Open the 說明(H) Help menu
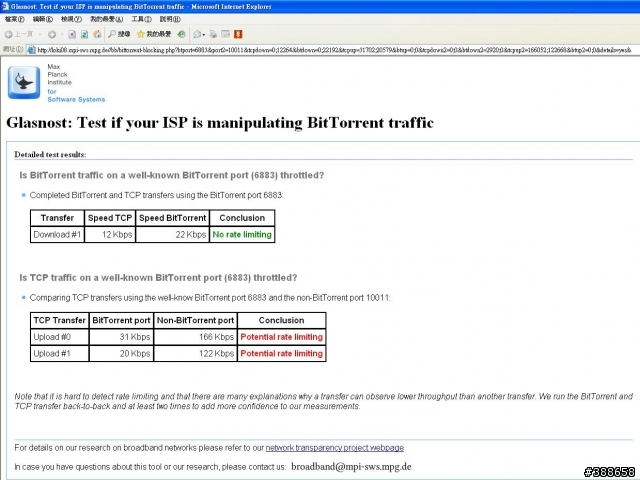The width and height of the screenshot is (640, 480). [x=170, y=19]
